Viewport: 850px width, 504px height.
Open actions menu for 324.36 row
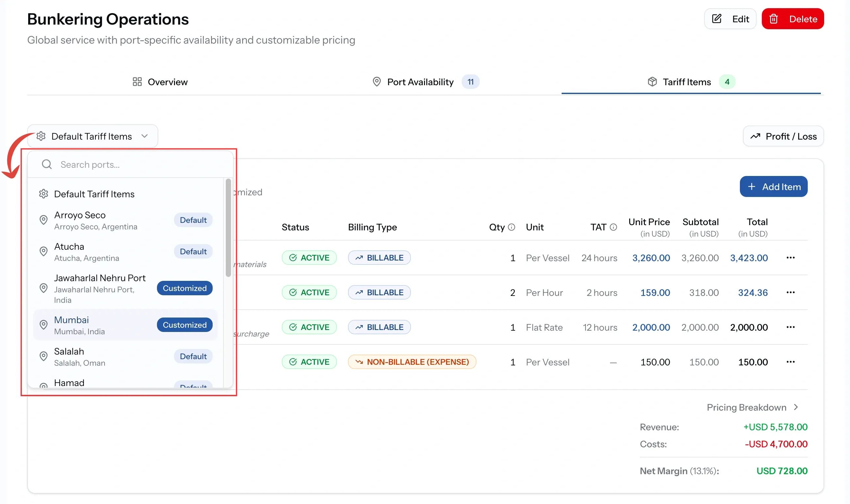click(x=790, y=292)
